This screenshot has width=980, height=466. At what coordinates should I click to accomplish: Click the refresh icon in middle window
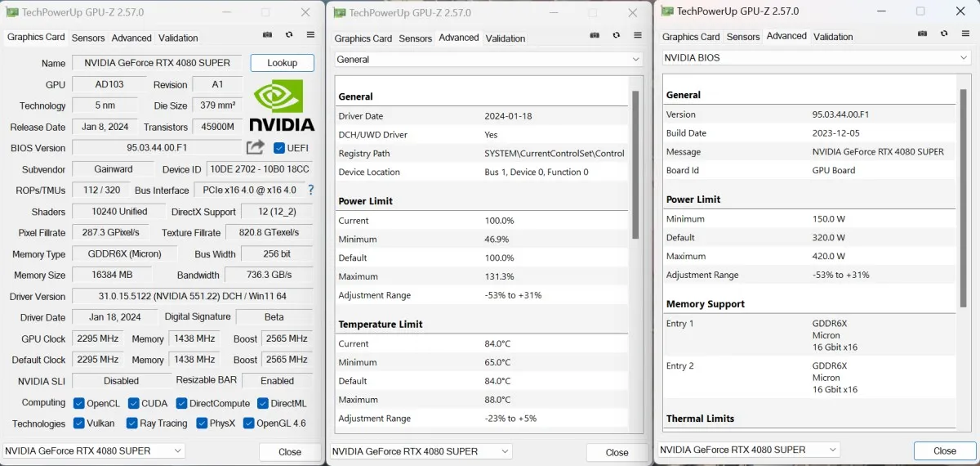[x=617, y=36]
